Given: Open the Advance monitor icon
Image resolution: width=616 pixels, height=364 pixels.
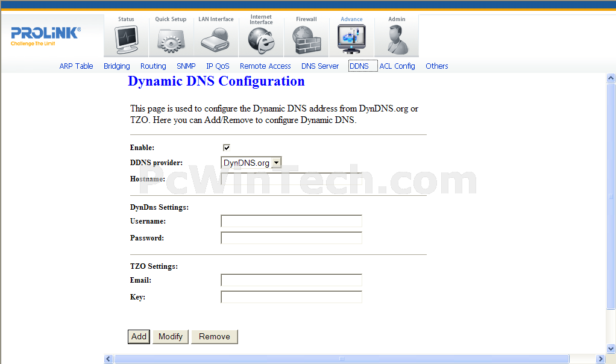Looking at the screenshot, I should click(x=351, y=39).
